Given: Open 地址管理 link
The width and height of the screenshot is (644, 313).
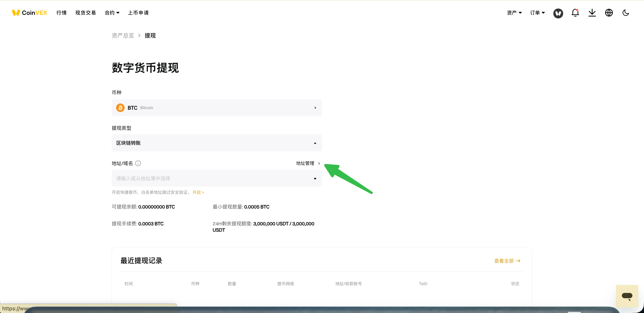Looking at the screenshot, I should [308, 163].
